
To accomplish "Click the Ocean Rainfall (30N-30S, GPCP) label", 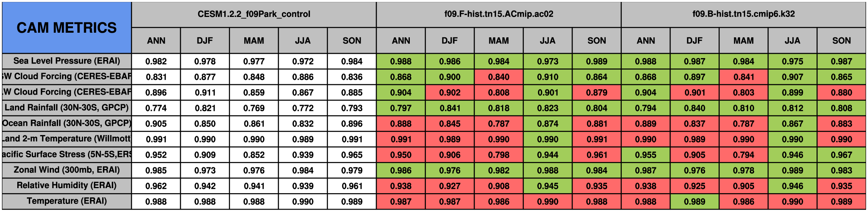I will coord(66,124).
